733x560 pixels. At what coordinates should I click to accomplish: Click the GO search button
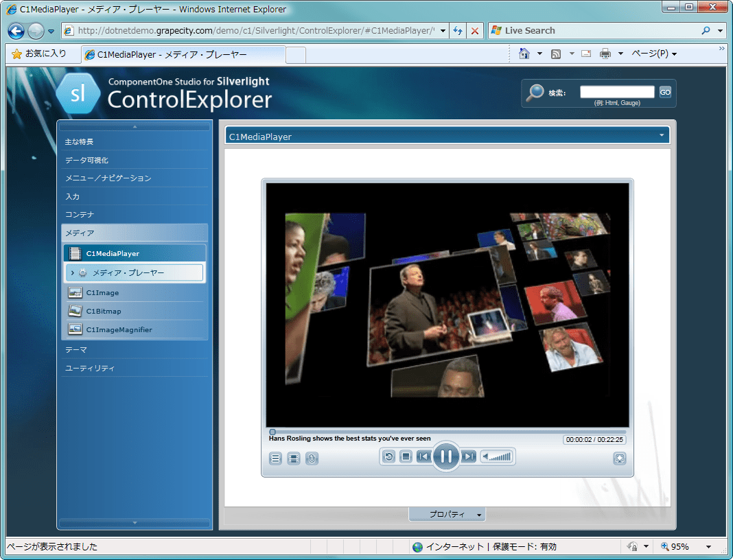(x=664, y=91)
